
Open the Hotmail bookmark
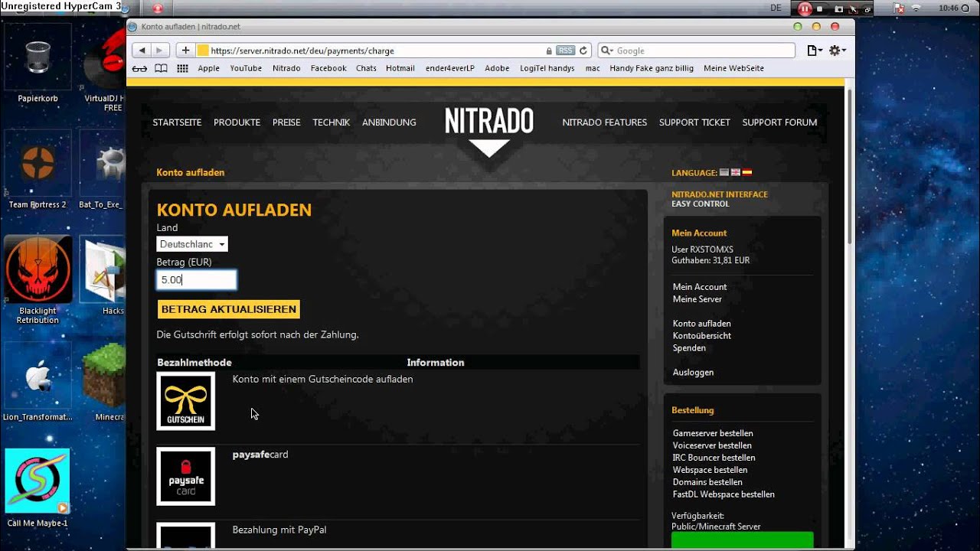pos(400,68)
